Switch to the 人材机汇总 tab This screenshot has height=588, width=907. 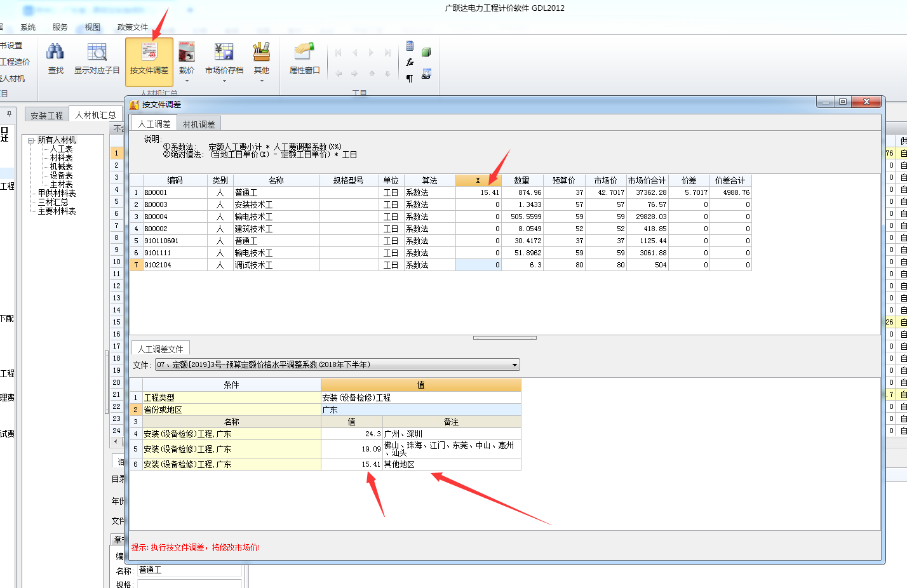[95, 114]
